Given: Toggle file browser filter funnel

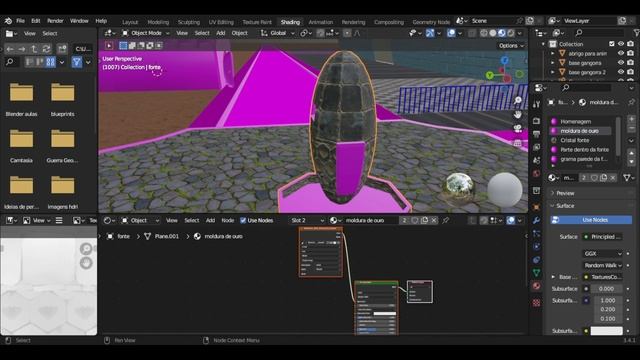Looking at the screenshot, I should coord(77,62).
